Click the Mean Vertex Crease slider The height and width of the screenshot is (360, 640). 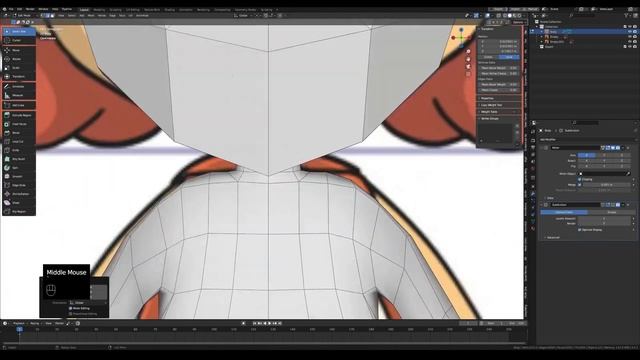[499, 73]
